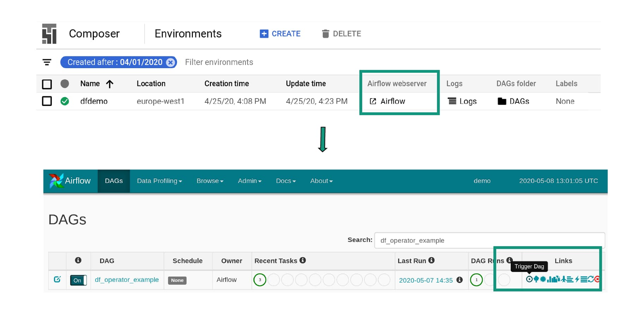Expand the Browse menu
The width and height of the screenshot is (644, 314).
(x=210, y=181)
